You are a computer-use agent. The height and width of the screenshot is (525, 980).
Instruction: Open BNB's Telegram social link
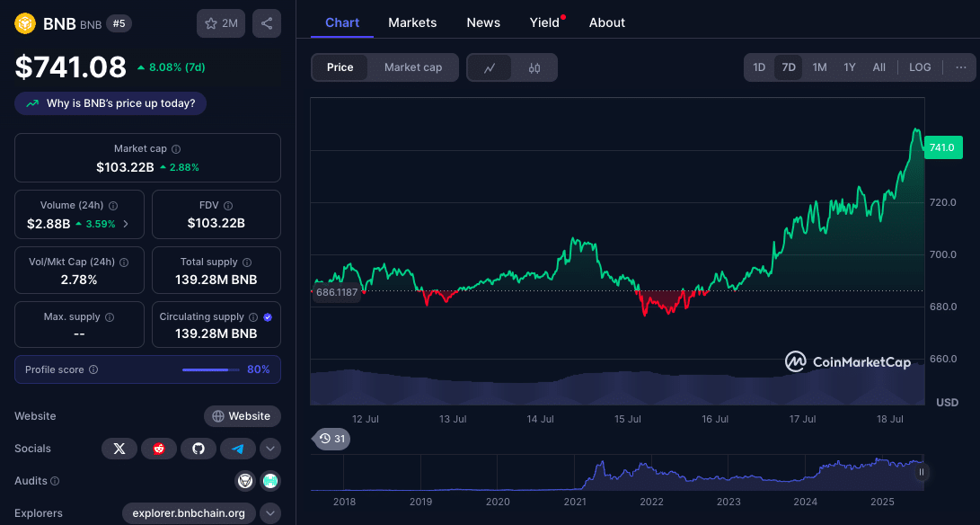point(237,449)
